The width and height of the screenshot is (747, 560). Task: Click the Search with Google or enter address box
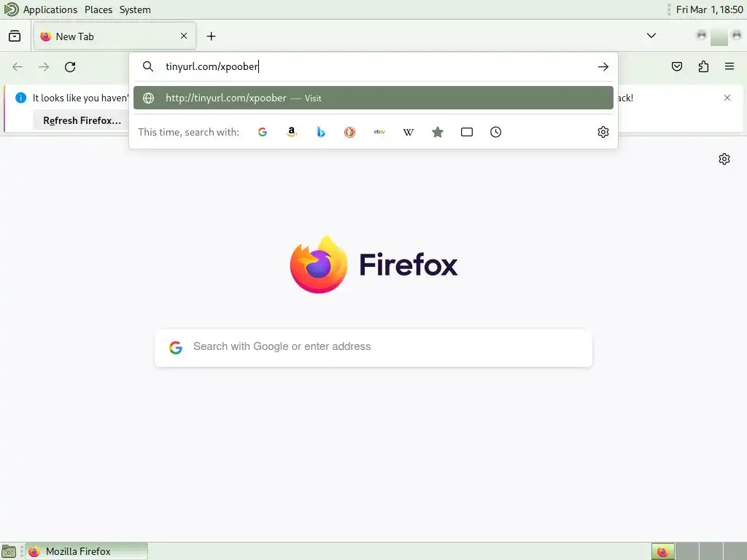click(373, 348)
